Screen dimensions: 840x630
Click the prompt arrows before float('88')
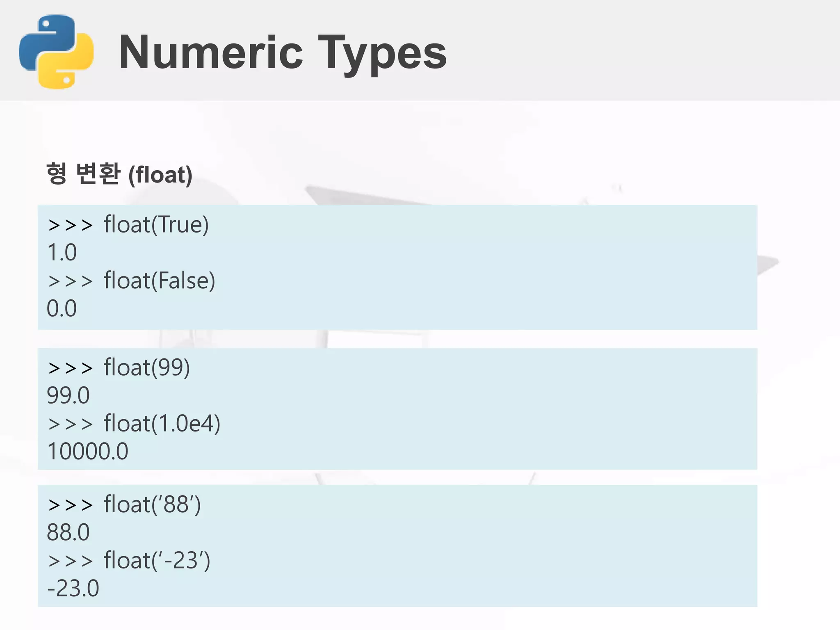tap(70, 505)
